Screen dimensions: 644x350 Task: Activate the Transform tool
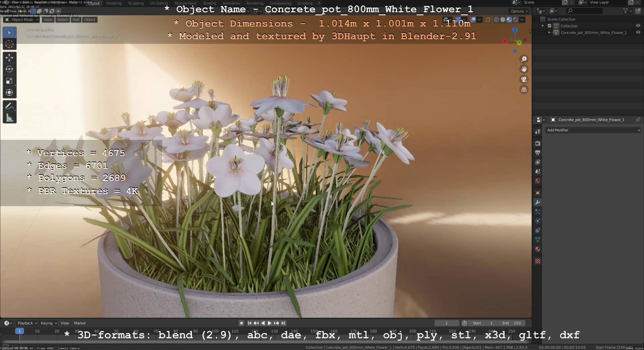(x=10, y=93)
